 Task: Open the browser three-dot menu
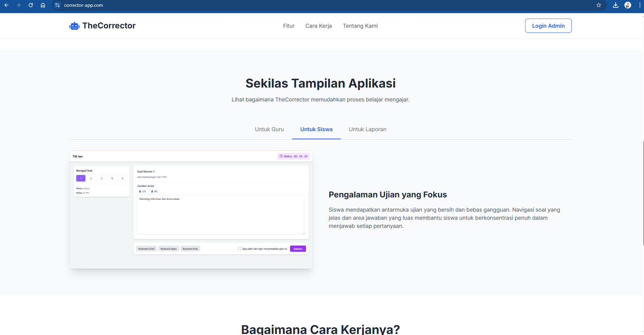640,5
